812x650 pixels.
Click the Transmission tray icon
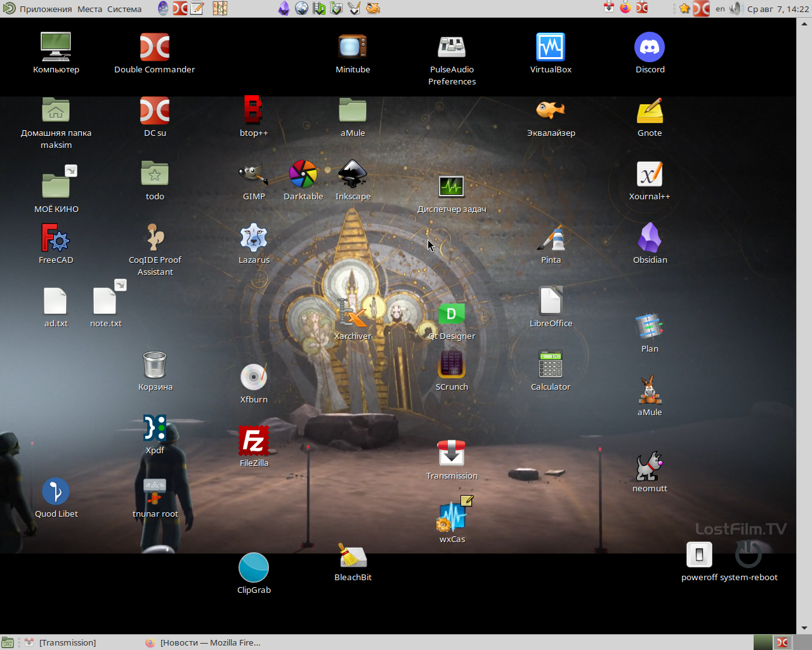609,8
